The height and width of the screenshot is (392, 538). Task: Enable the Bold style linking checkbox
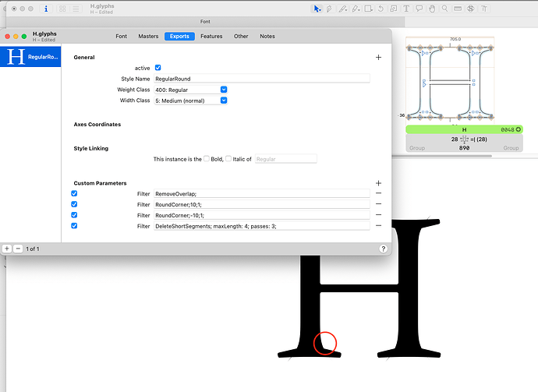point(207,159)
